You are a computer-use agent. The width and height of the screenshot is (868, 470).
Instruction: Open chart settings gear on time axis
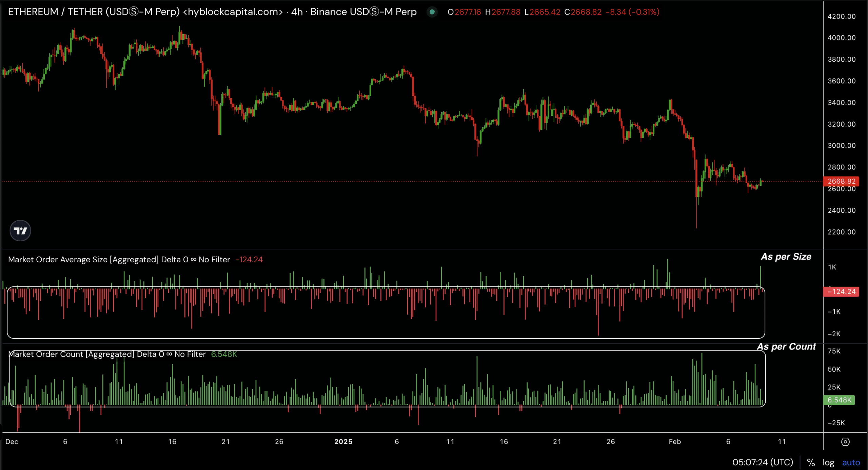pos(845,441)
